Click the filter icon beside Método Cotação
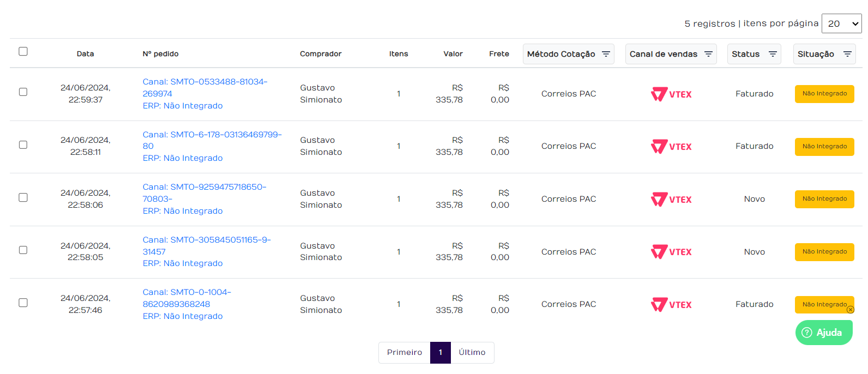Viewport: 868px width, 374px height. 606,54
